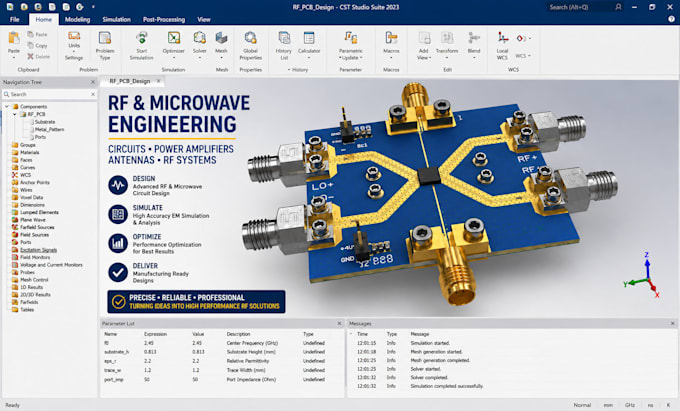Select Lumped Elements in the tree

(39, 212)
